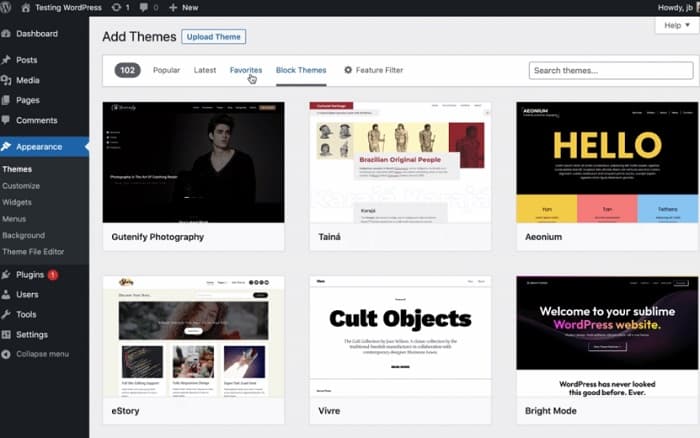700x438 pixels.
Task: Click the Dashboard icon in sidebar
Action: coord(6,34)
